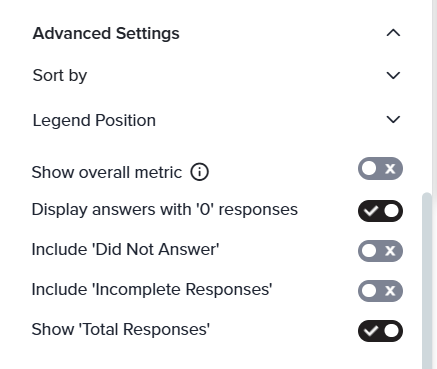The image size is (437, 369).
Task: Open the Sort by option label
Action: pos(60,76)
